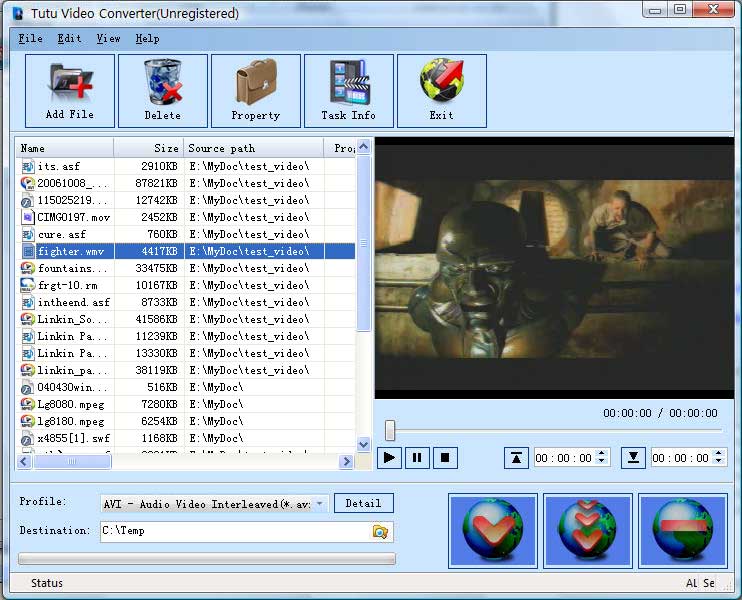Screen dimensions: 742x600
Task: Open Task Info toolbar icon
Action: [x=349, y=90]
